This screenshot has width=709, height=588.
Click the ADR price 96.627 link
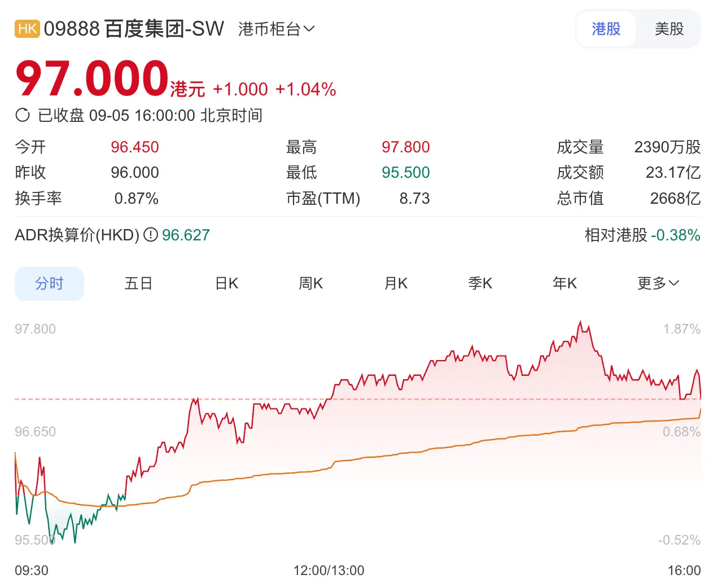[x=186, y=235]
